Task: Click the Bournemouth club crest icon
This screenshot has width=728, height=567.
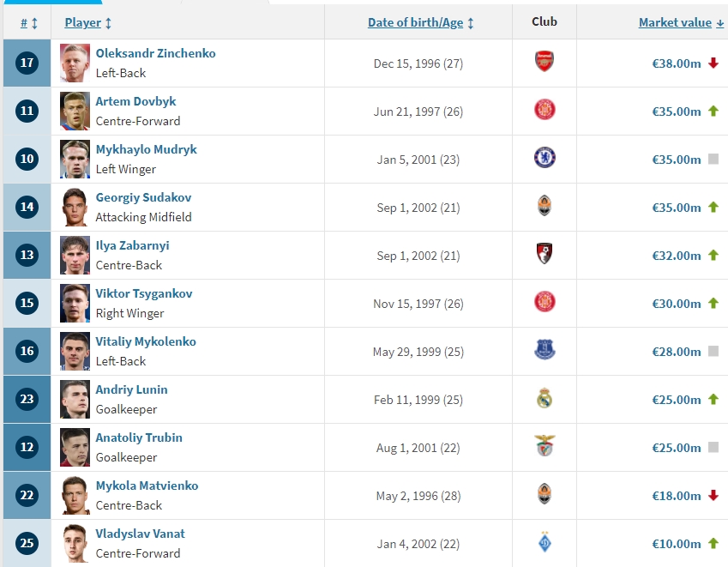Action: pyautogui.click(x=544, y=255)
